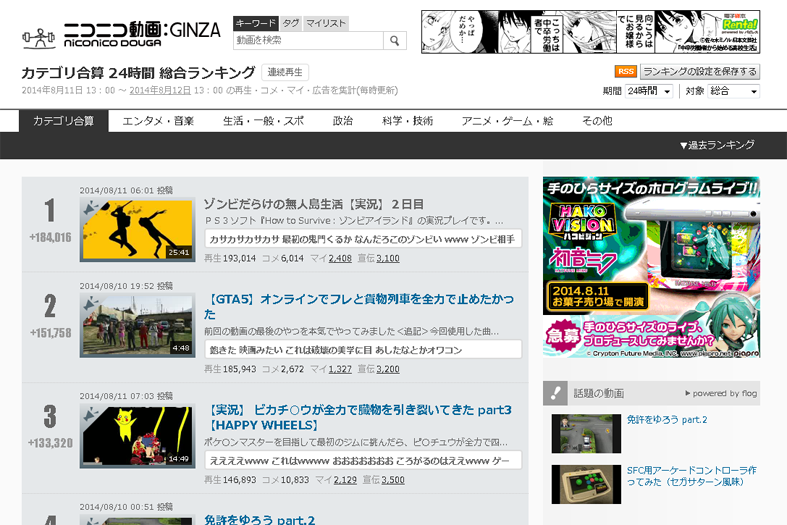Switch to アニメ・ゲーム・絵 tab

(x=507, y=121)
